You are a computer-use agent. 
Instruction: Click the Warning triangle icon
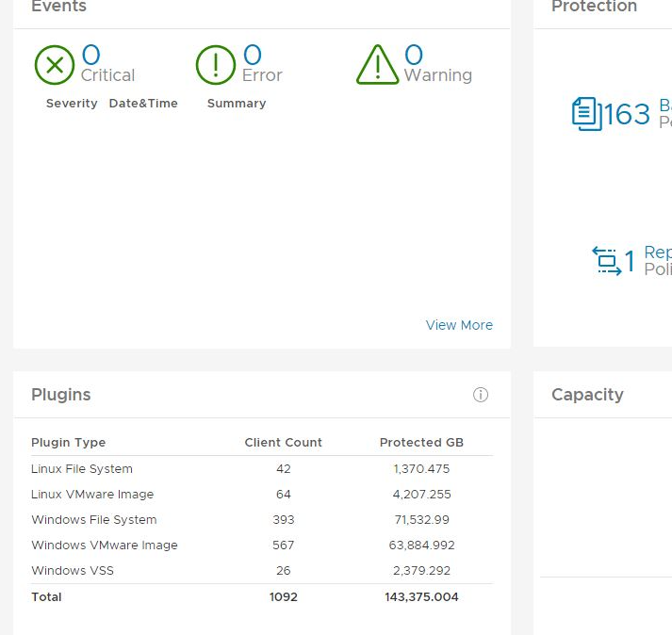click(378, 65)
